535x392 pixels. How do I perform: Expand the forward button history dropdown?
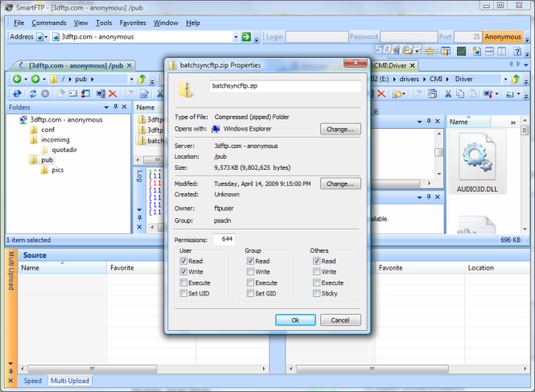[x=44, y=79]
